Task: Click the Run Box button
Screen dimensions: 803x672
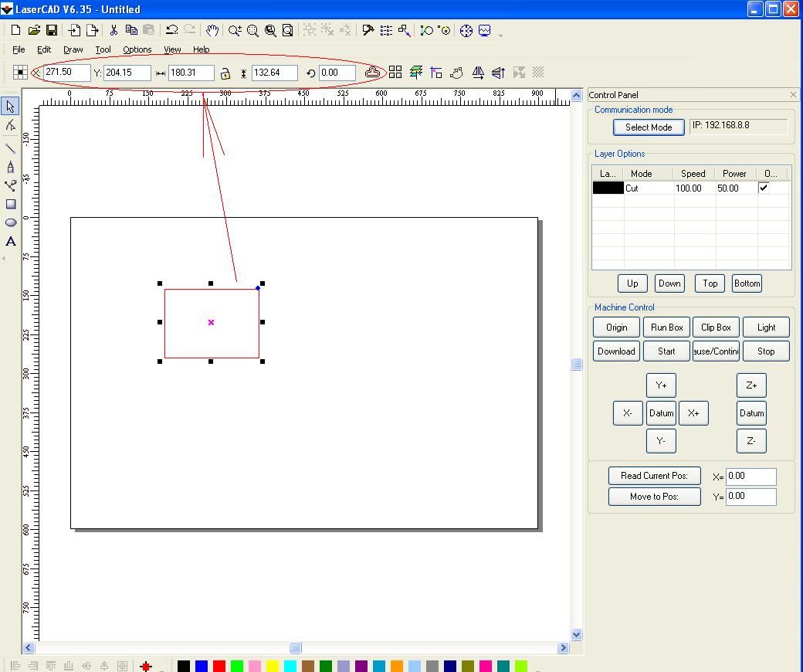Action: (666, 328)
